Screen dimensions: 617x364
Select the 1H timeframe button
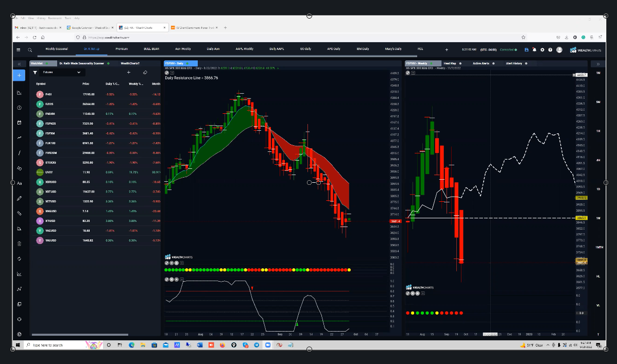tap(598, 131)
